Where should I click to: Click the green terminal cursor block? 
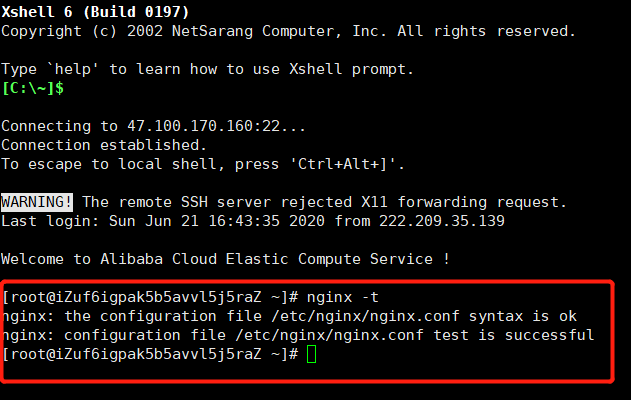coord(311,354)
